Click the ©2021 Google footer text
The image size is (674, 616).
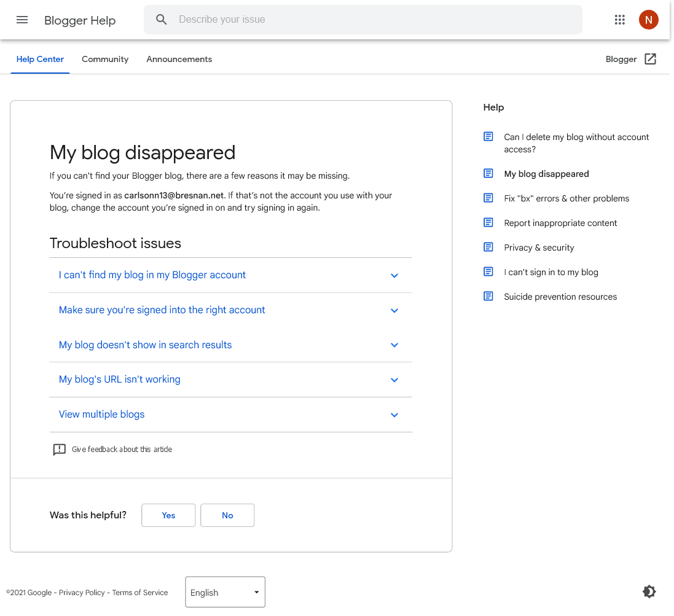click(29, 593)
